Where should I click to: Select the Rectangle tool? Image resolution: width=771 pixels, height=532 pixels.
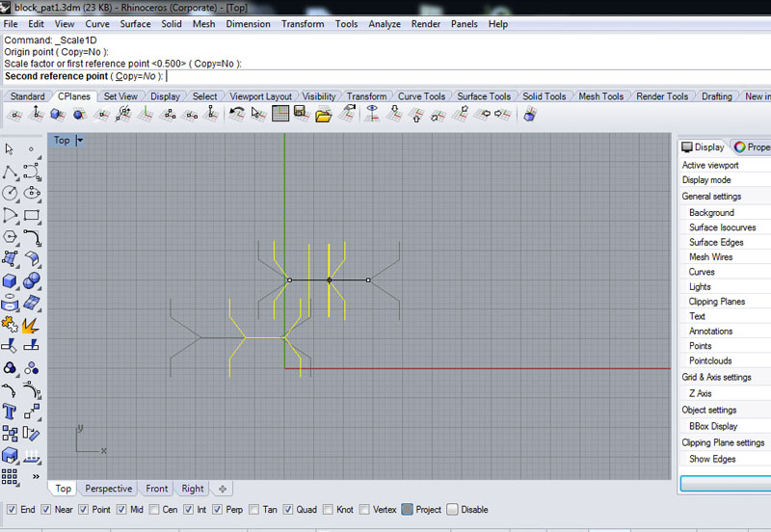tap(32, 215)
